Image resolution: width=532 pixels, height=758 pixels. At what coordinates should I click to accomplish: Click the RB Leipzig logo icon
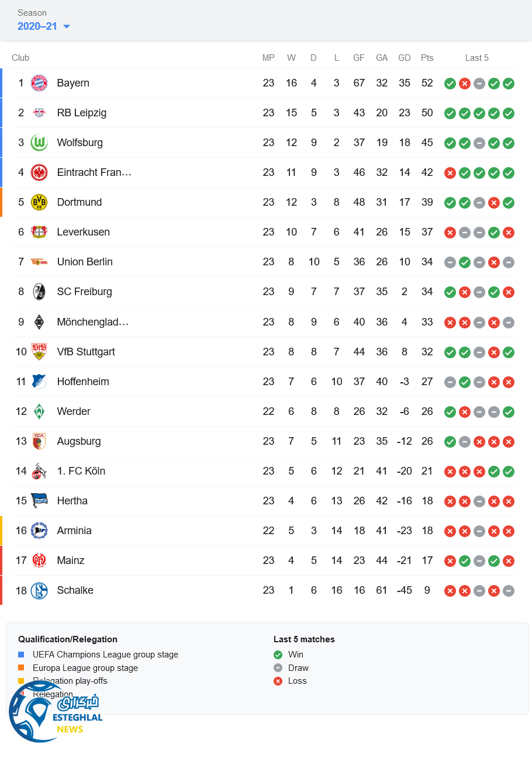pyautogui.click(x=39, y=113)
